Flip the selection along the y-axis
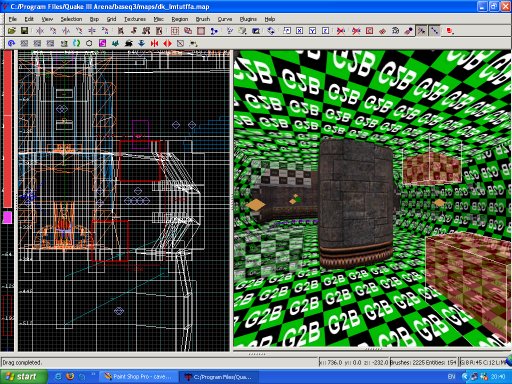Screen dimensions: 512x384 (x=66, y=31)
